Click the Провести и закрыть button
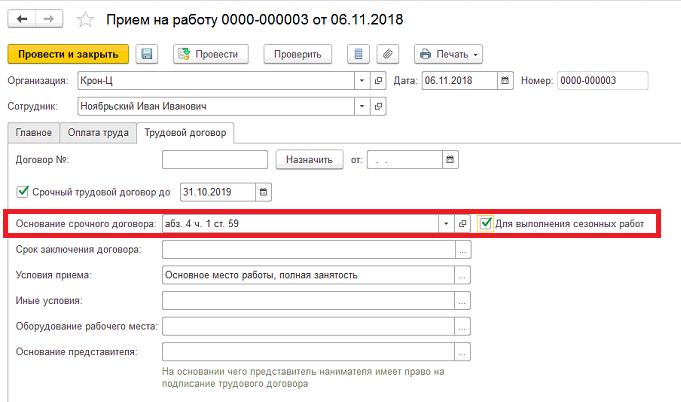This screenshot has width=681, height=402. (68, 54)
